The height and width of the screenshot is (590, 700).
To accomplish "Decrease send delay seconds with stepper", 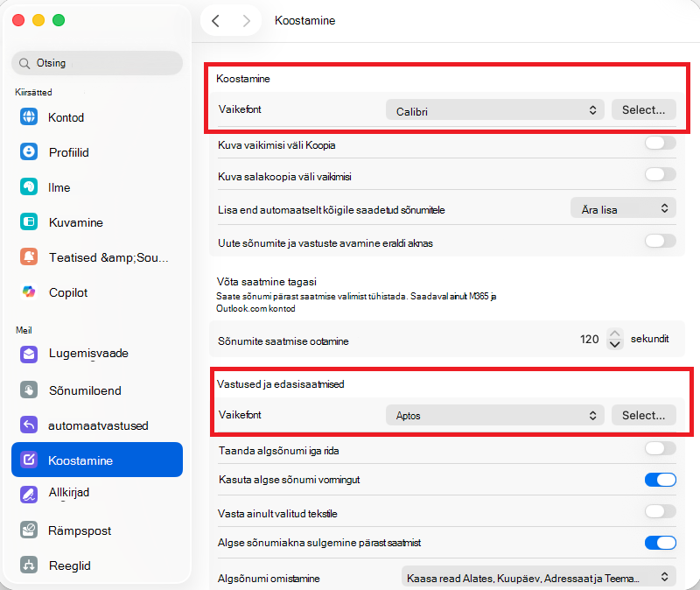I will 615,344.
